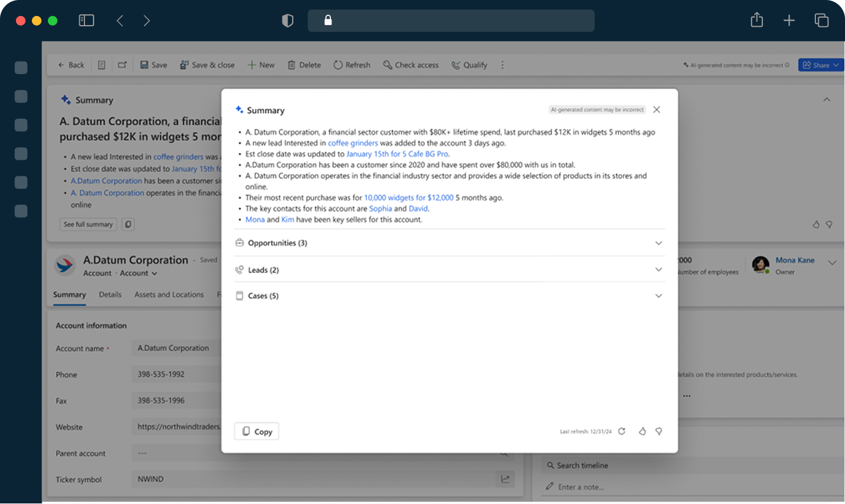Click Check access in the toolbar

(x=411, y=65)
